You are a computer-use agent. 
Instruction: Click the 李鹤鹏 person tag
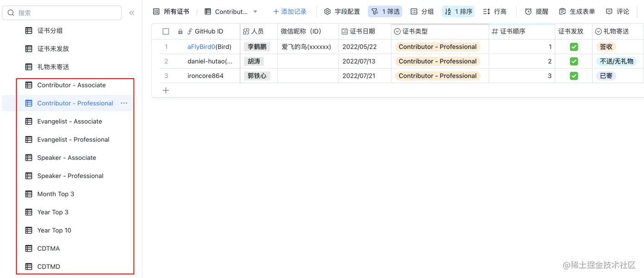click(257, 47)
